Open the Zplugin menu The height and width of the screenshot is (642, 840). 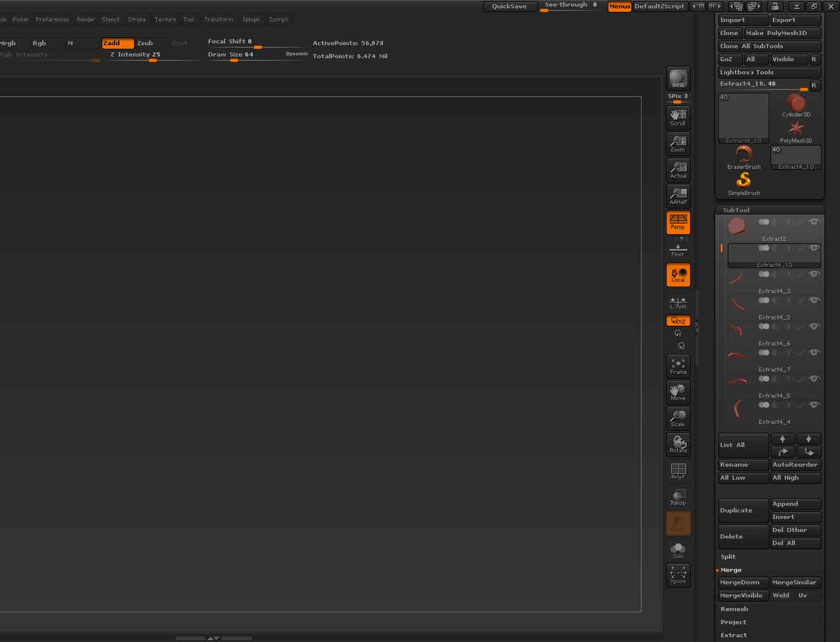[251, 19]
